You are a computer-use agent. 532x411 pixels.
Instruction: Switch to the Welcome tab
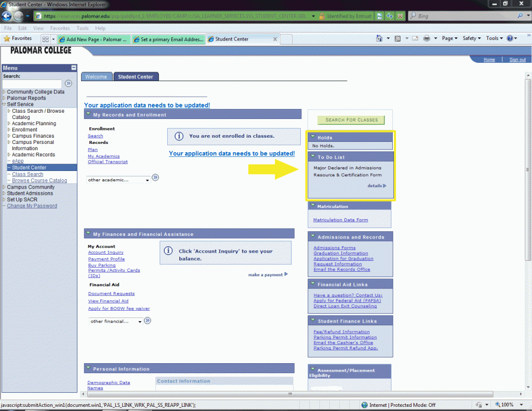[96, 77]
